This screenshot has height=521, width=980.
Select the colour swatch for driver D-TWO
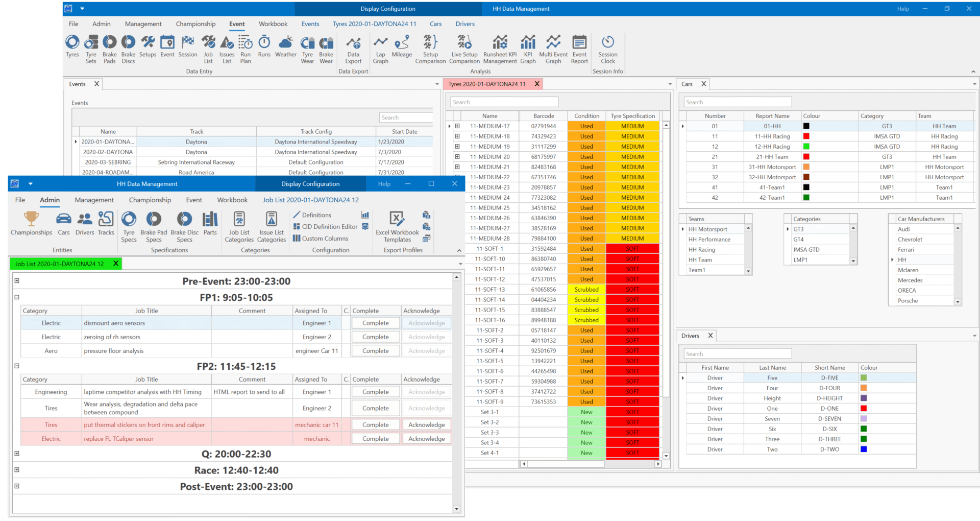point(864,449)
